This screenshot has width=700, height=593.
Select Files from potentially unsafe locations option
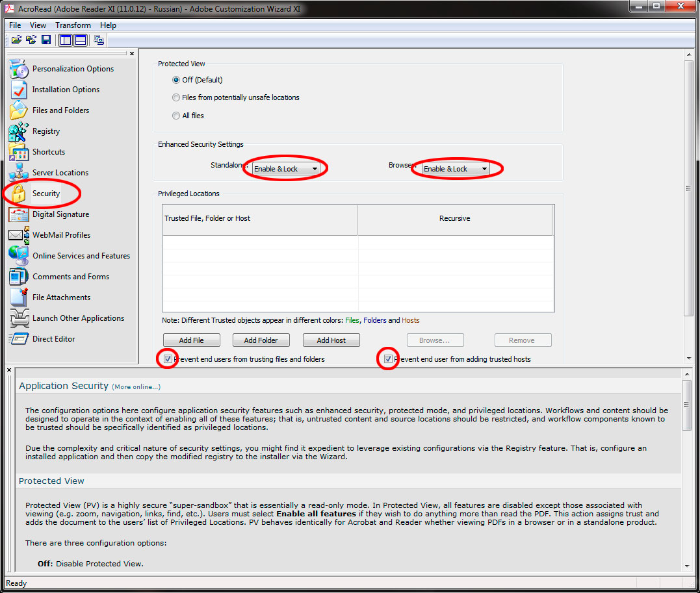click(x=176, y=97)
